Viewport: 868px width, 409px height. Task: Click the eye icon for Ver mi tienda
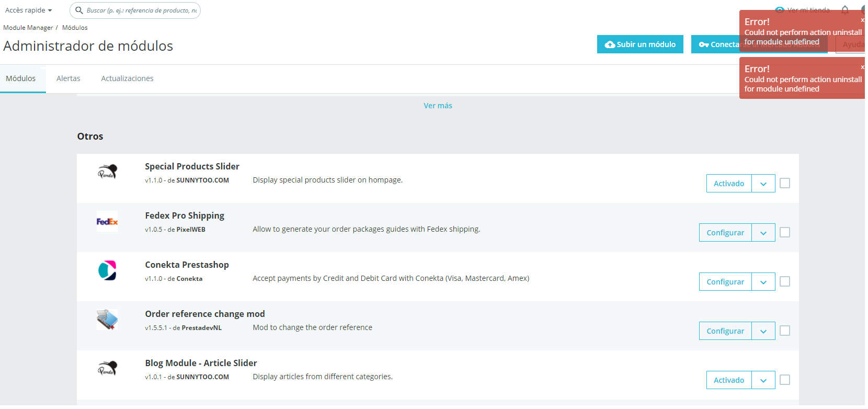point(780,10)
